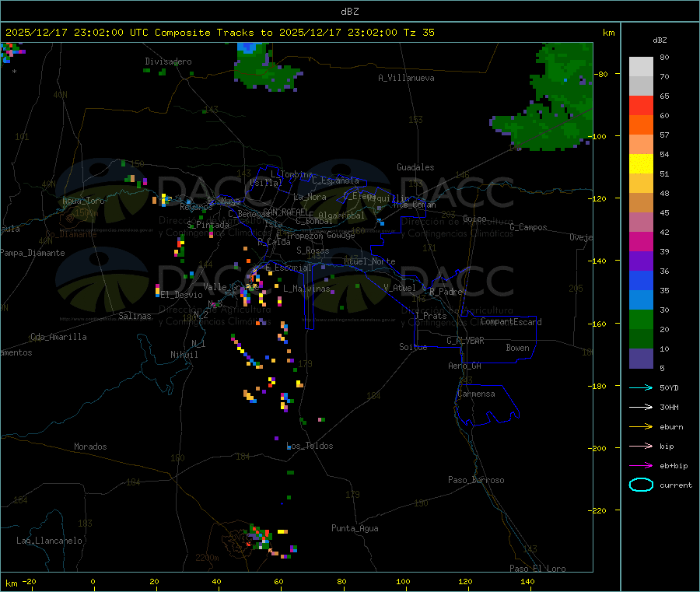Click the 'SAN_RAFAEL' map label
700x592 pixels.
[285, 212]
